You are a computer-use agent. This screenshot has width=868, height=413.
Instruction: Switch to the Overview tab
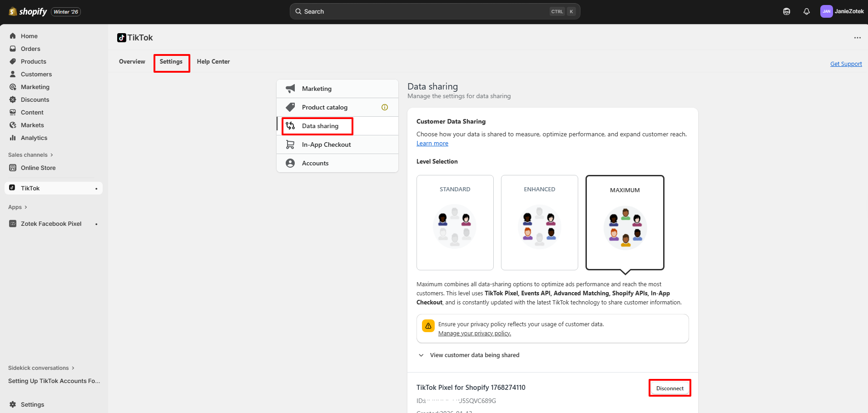click(x=132, y=62)
